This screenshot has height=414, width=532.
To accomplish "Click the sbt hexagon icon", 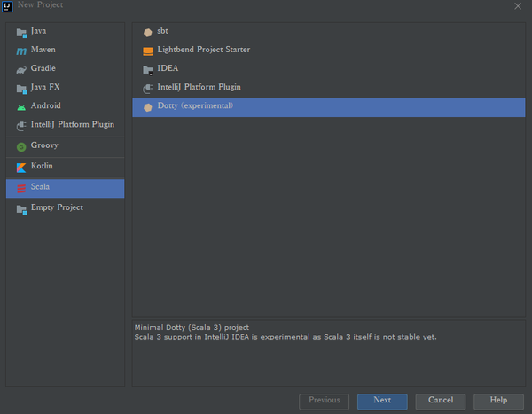I will point(147,33).
